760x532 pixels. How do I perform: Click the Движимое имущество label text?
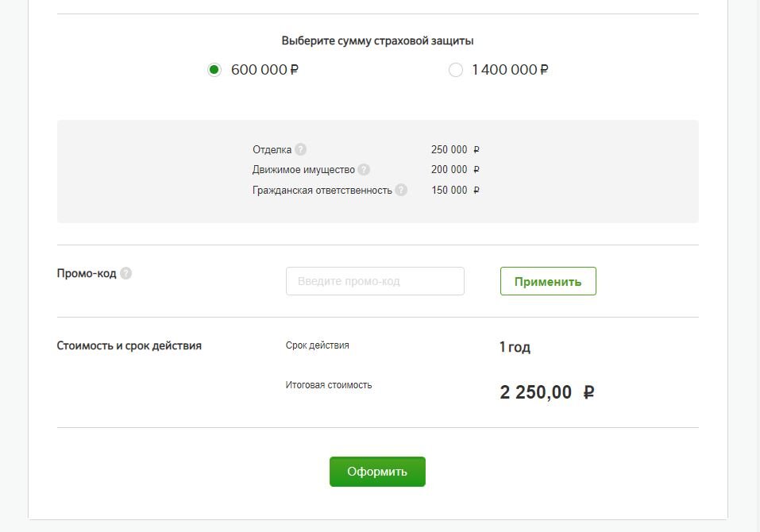click(x=303, y=170)
